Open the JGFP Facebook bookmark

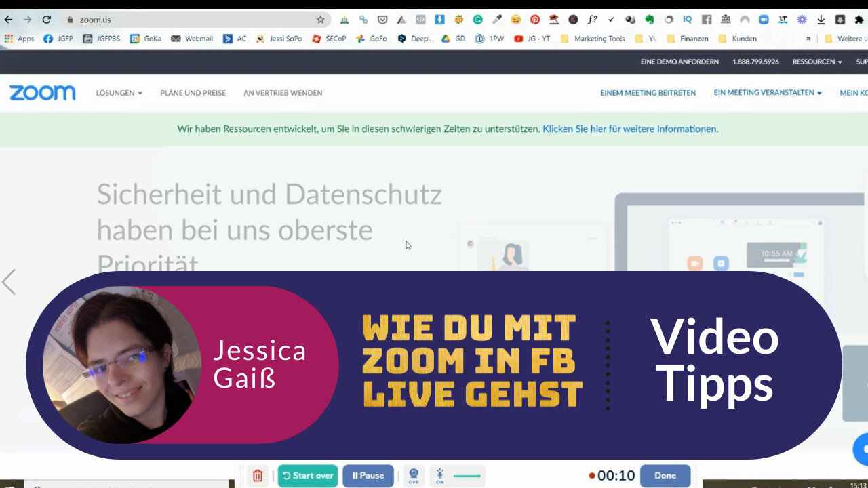point(58,39)
